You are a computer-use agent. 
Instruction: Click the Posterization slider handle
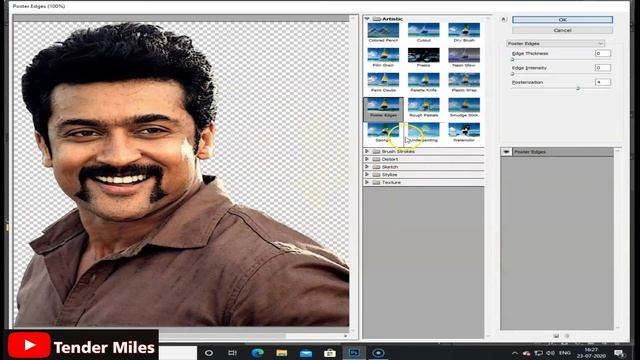[x=578, y=88]
